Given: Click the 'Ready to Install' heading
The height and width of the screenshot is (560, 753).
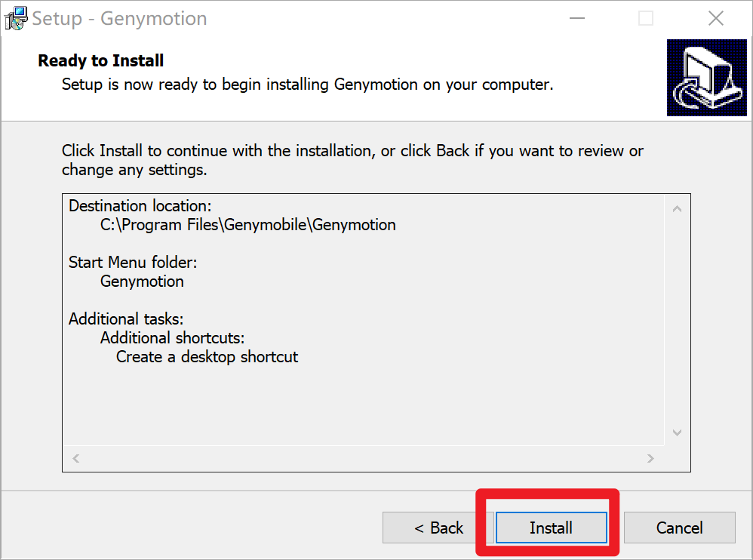Looking at the screenshot, I should click(x=101, y=60).
